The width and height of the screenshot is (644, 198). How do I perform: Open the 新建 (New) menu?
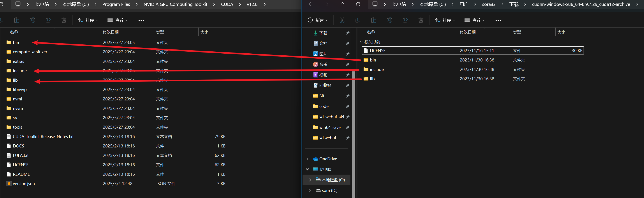(x=317, y=20)
